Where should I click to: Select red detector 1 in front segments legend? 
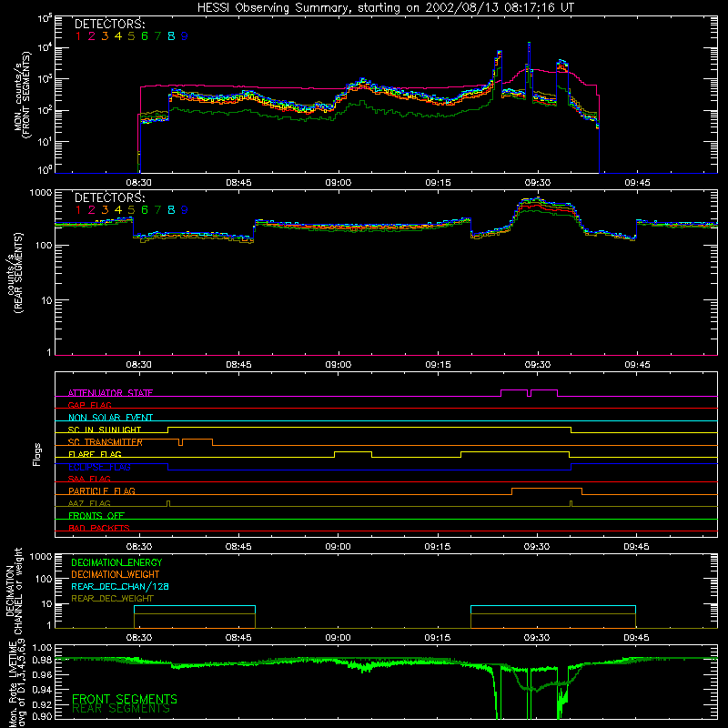pyautogui.click(x=78, y=36)
